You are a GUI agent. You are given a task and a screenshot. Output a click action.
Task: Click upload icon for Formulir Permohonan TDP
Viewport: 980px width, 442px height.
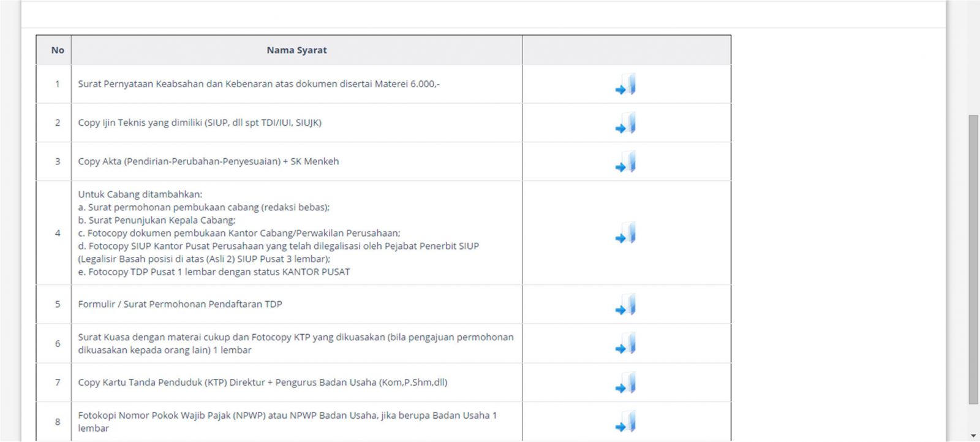click(x=625, y=305)
